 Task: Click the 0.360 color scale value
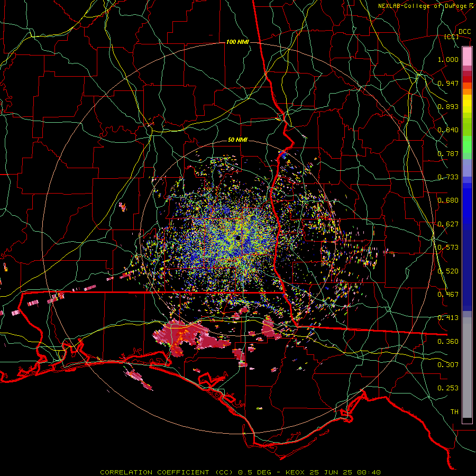pyautogui.click(x=448, y=342)
